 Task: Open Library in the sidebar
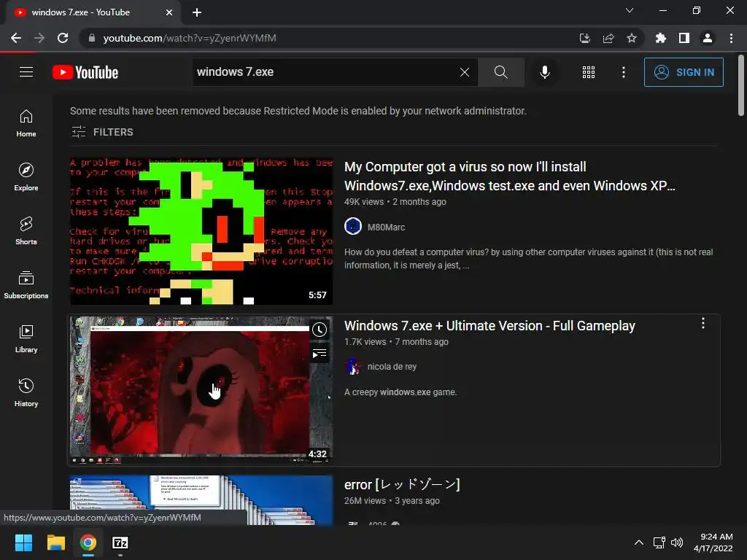(x=26, y=339)
